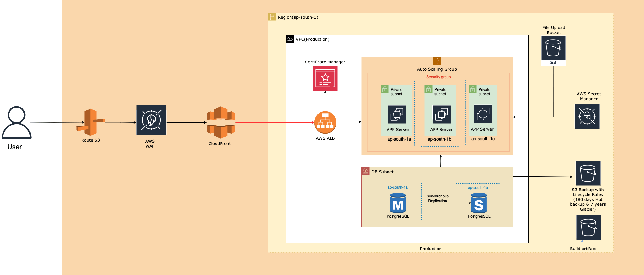Select the Build artifact bucket icon
The height and width of the screenshot is (275, 644).
click(589, 227)
